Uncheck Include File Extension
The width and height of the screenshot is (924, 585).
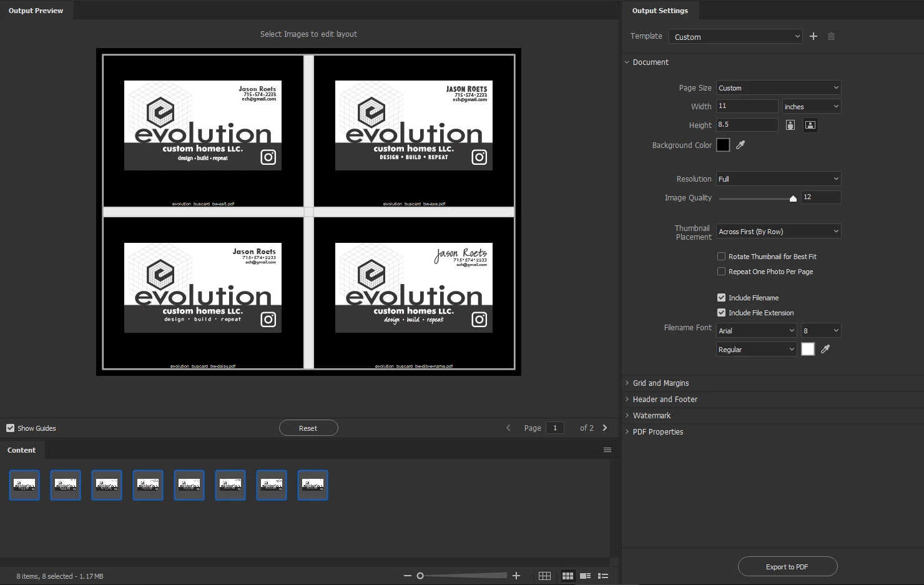tap(721, 312)
